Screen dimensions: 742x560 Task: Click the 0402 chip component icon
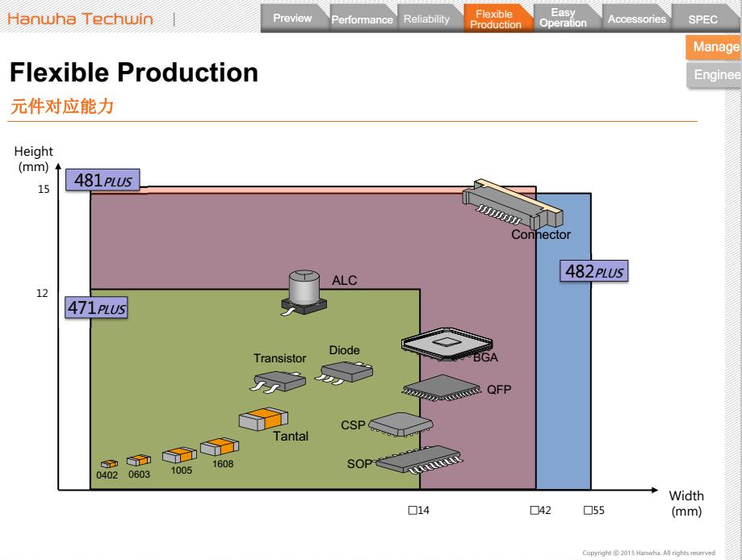108,464
